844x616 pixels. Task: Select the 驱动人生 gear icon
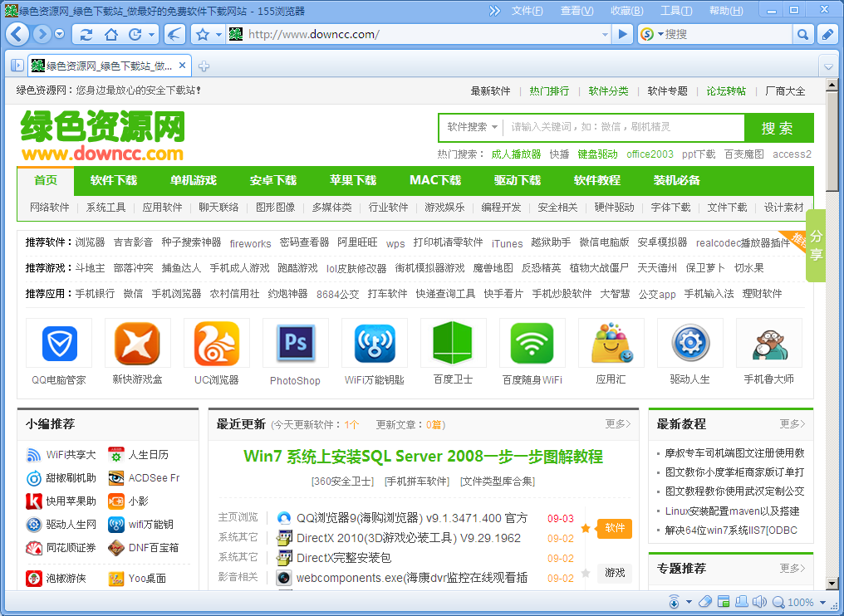(690, 342)
